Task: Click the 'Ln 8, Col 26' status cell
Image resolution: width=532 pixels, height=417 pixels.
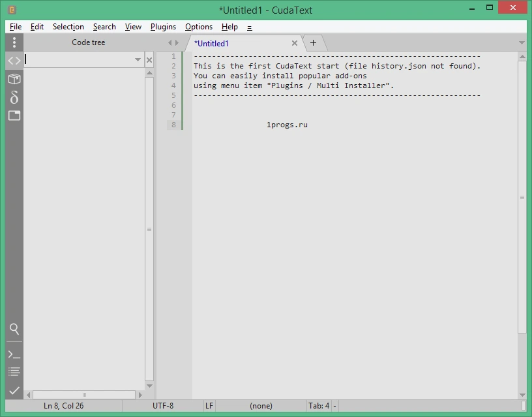Action: pos(63,406)
